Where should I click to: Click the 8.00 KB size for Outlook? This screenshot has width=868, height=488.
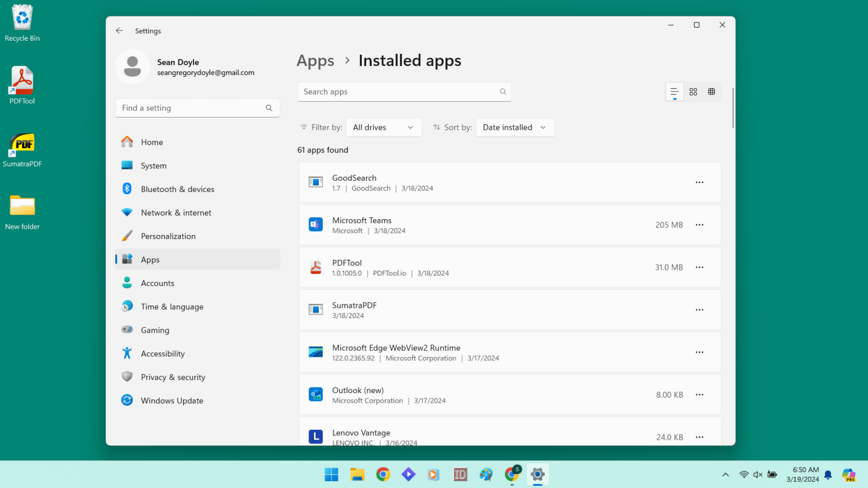[x=670, y=395]
